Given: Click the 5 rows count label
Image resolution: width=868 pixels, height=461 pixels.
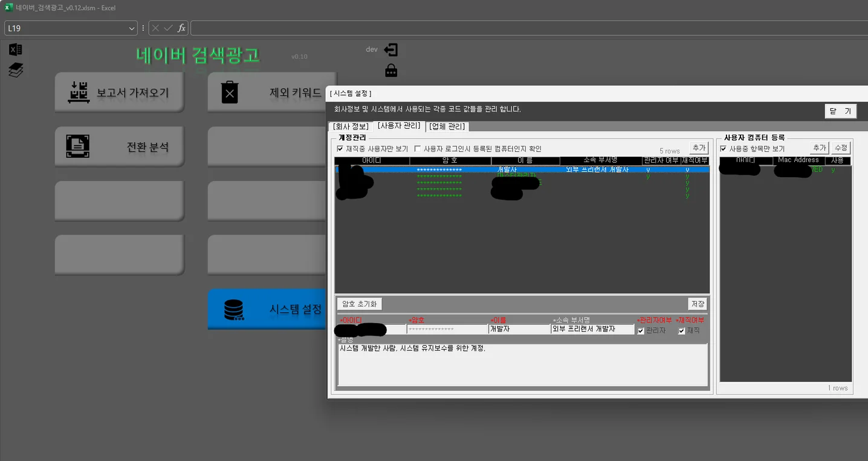Looking at the screenshot, I should click(670, 151).
